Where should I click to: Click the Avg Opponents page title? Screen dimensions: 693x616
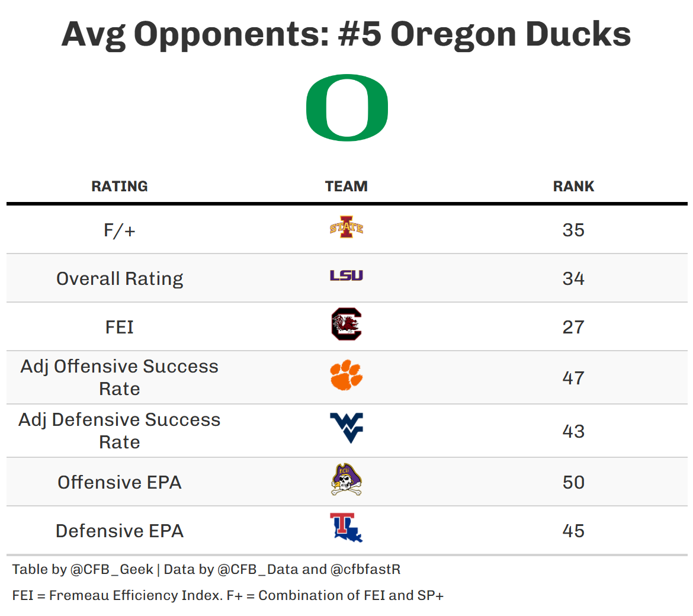tap(346, 34)
